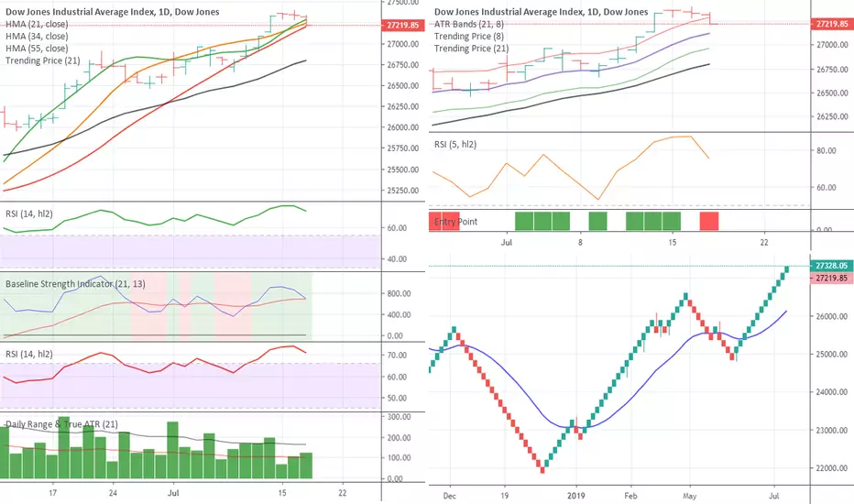Click the right chart's Dow Jones Industrial Average title
The width and height of the screenshot is (854, 504).
[541, 11]
